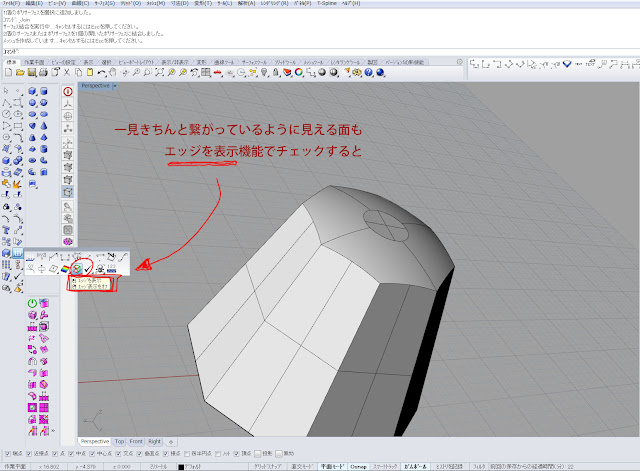
Task: Click the red circle icon atop the T-Splines column
Action: click(x=68, y=91)
